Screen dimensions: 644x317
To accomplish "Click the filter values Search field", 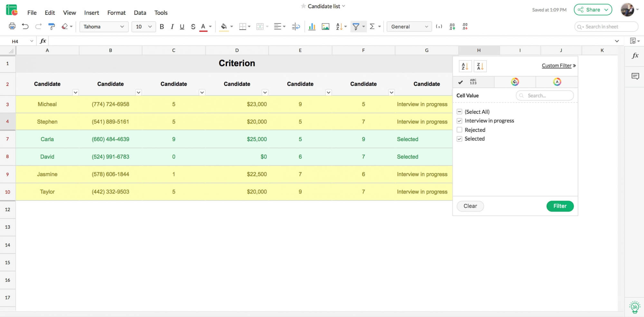I will click(545, 95).
